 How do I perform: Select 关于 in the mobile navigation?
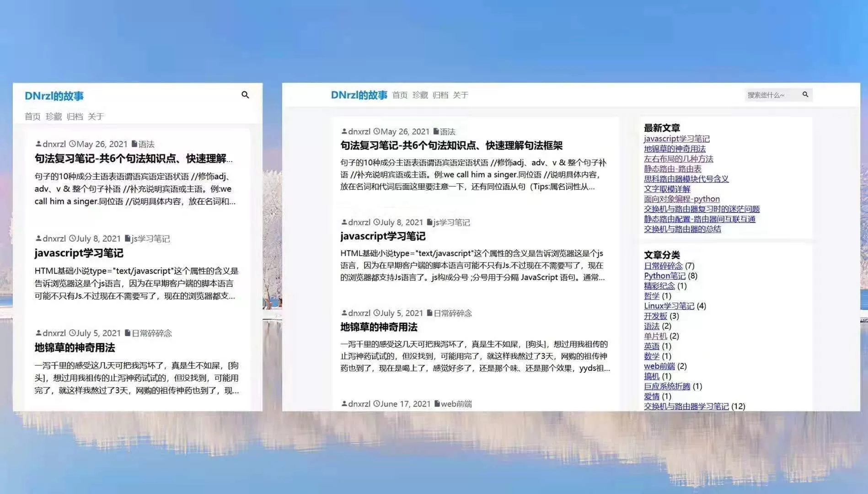(x=96, y=117)
